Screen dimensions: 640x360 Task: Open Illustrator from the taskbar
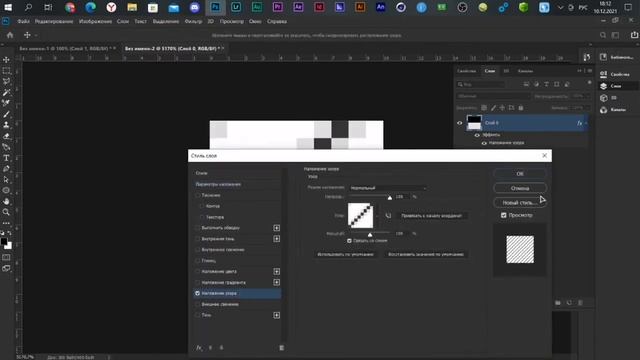click(x=360, y=7)
